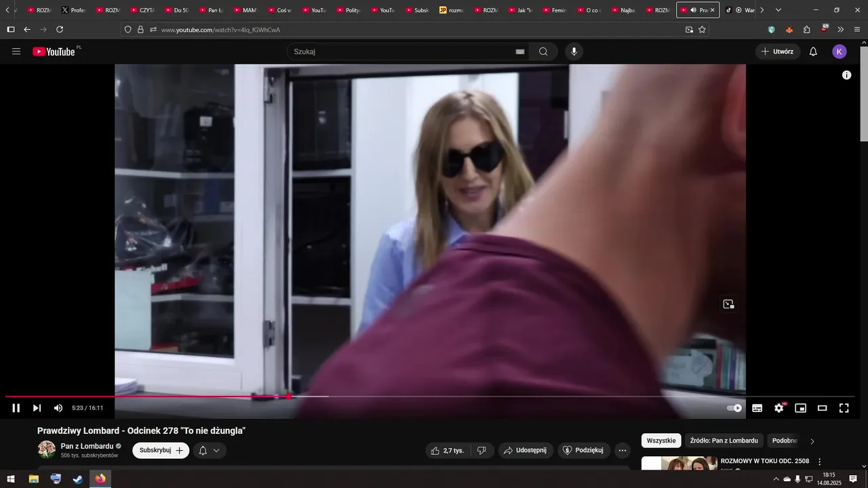Toggle subtitles in the player
This screenshot has width=868, height=488.
pyautogui.click(x=757, y=408)
